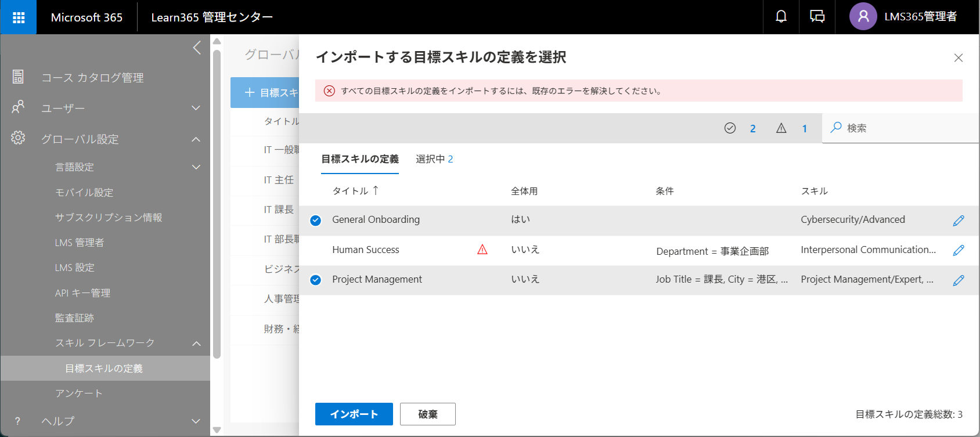This screenshot has height=437, width=980.
Task: Click the ユーザー people icon
Action: (x=18, y=107)
